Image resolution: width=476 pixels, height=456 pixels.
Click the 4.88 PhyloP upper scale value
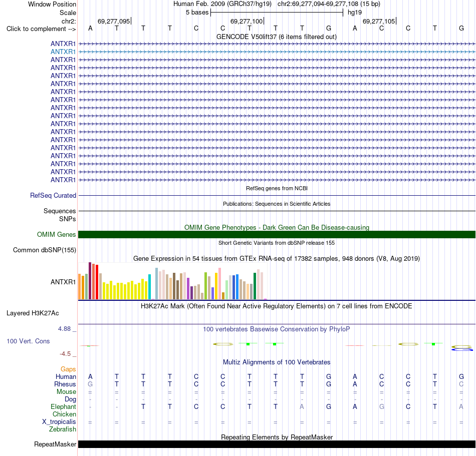(64, 329)
